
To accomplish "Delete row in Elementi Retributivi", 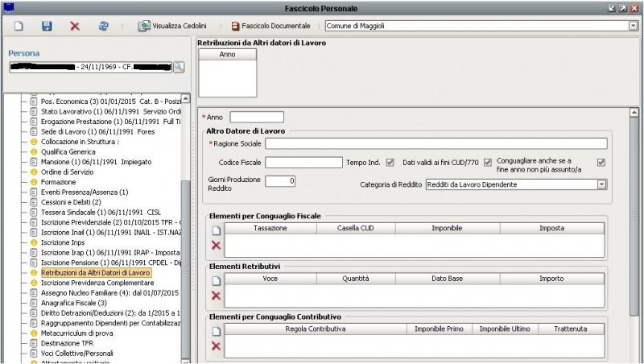I will tap(216, 296).
